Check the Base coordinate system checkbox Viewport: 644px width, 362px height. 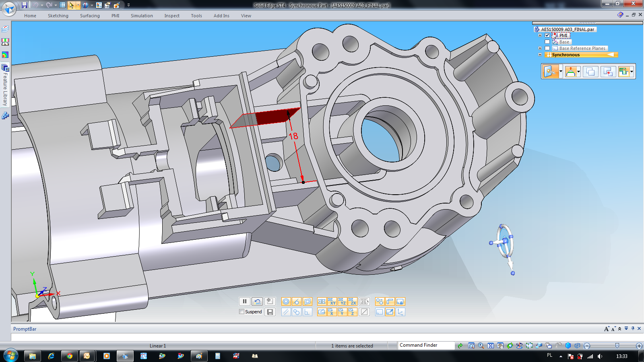(547, 42)
